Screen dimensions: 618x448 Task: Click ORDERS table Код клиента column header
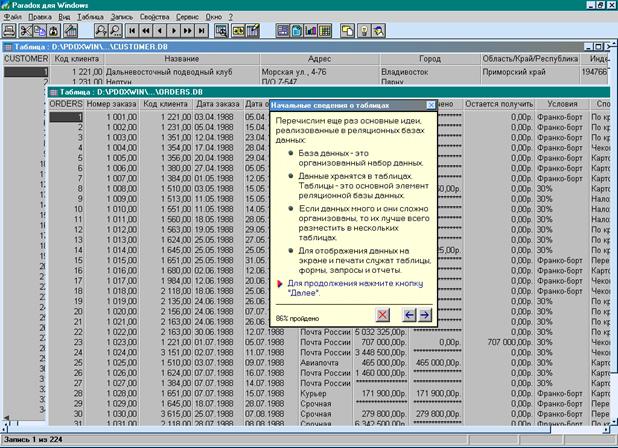click(166, 104)
